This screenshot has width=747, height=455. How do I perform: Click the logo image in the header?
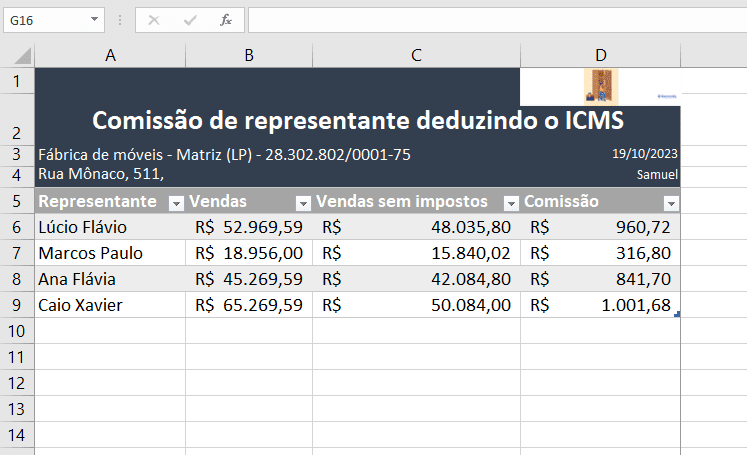pos(601,85)
